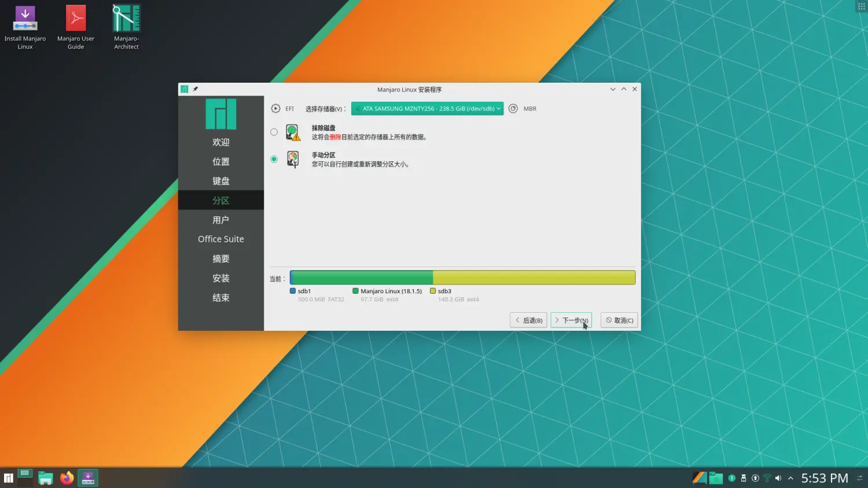Image resolution: width=868 pixels, height=488 pixels.
Task: Click the Manjaro wallpaper tray icon
Action: [x=700, y=478]
